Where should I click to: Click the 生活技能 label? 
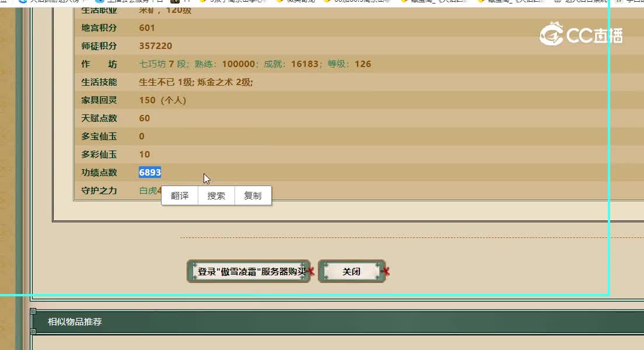point(99,82)
